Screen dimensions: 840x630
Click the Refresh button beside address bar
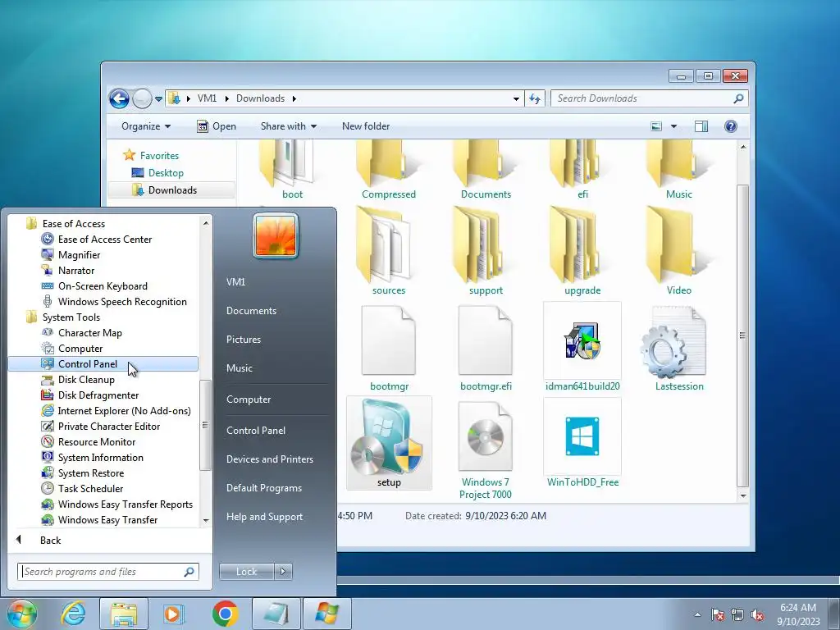click(535, 98)
